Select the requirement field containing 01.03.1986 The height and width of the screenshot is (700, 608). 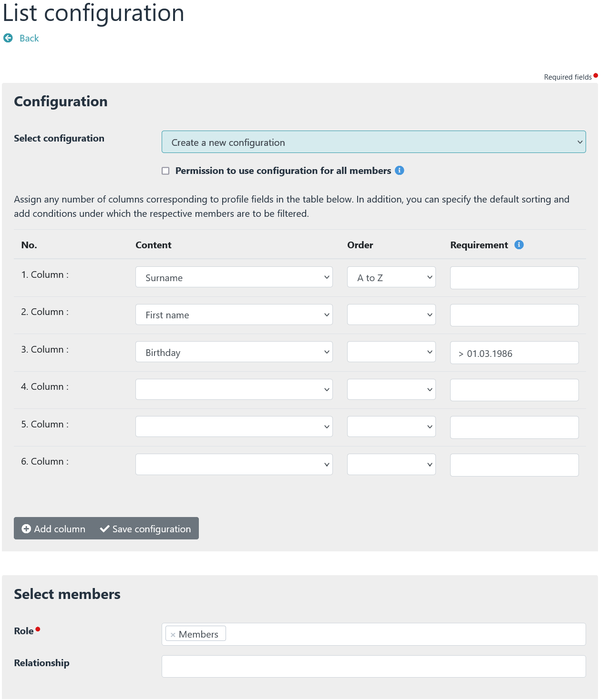[x=514, y=353]
